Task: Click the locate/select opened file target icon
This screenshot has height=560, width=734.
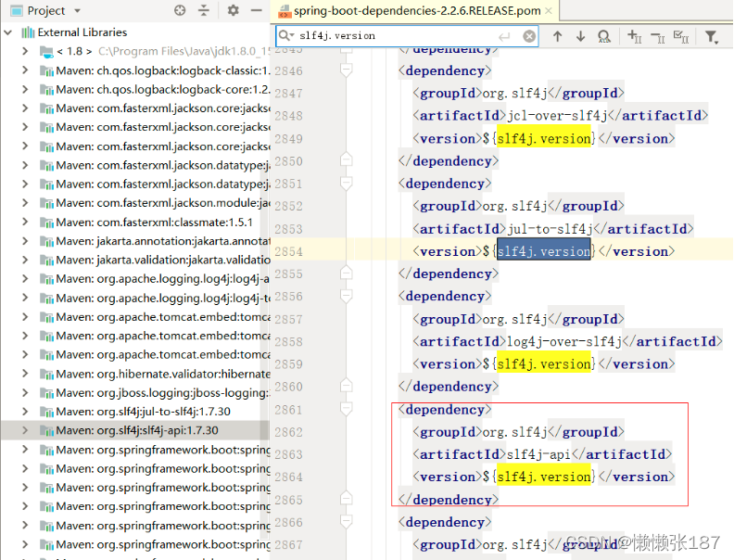Action: tap(180, 10)
